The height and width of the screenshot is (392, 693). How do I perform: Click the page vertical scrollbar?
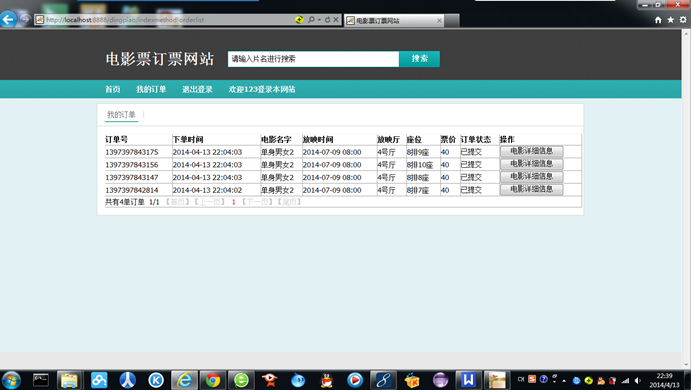click(686, 199)
